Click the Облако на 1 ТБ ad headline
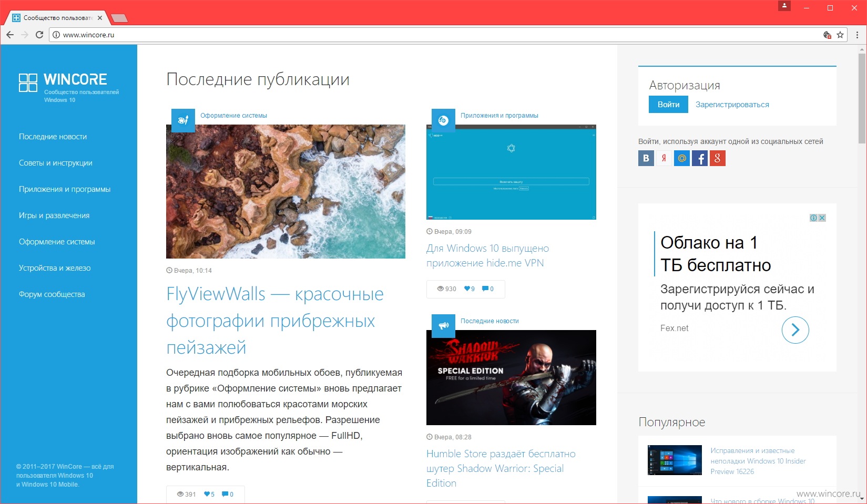The height and width of the screenshot is (504, 867). point(716,254)
